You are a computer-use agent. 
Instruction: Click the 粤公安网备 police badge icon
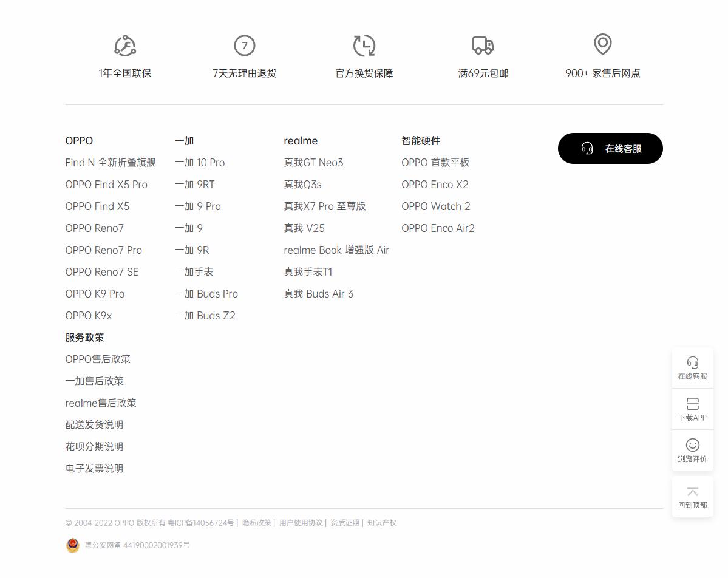[73, 545]
